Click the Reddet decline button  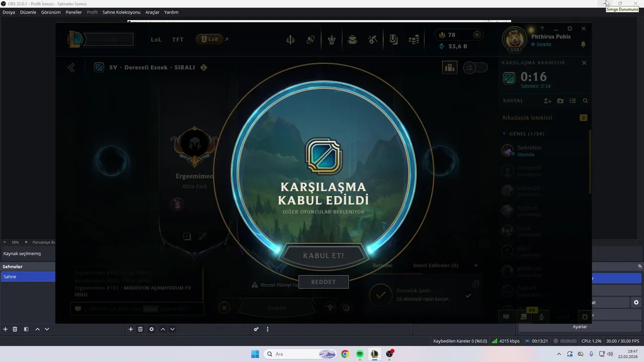pos(324,282)
